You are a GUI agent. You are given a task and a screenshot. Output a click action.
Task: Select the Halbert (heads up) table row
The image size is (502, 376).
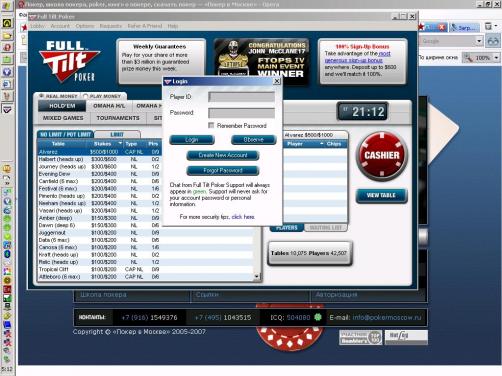coord(100,159)
